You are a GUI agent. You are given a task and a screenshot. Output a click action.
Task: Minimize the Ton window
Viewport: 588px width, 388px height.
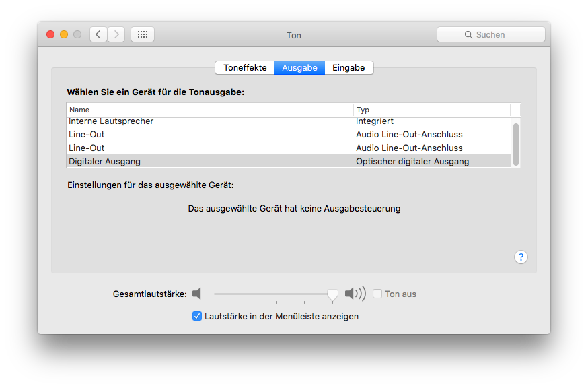(x=64, y=34)
